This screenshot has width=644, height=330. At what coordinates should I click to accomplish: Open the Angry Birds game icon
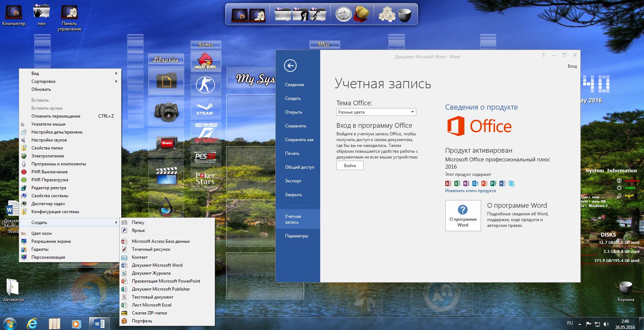(x=205, y=60)
